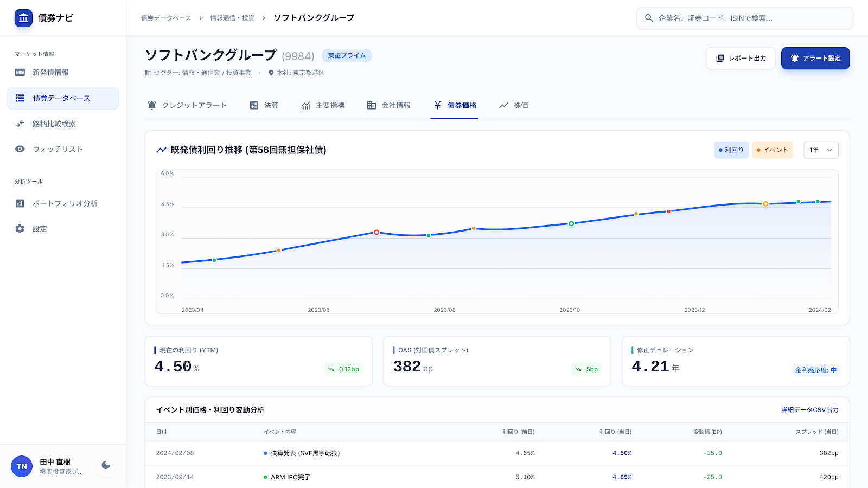This screenshot has height=488, width=868.
Task: Toggle the イベント markers pill
Action: click(772, 150)
